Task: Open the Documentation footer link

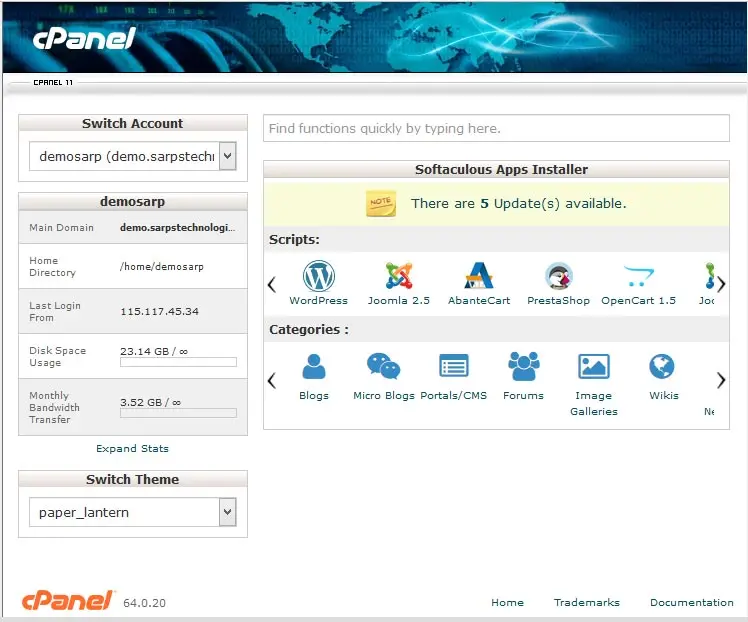Action: pyautogui.click(x=691, y=603)
